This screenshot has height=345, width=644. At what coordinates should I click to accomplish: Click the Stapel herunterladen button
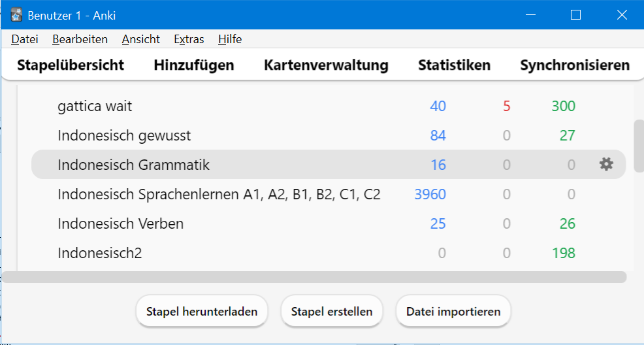point(202,312)
